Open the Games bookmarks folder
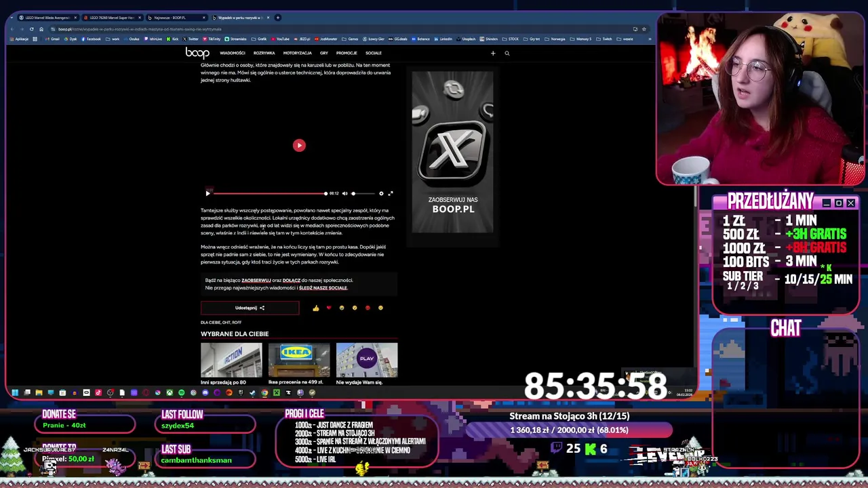 (350, 39)
